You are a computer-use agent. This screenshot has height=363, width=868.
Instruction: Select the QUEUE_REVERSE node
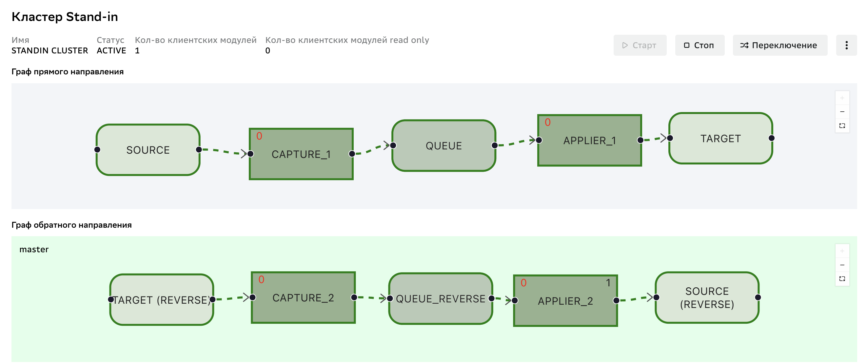click(x=441, y=298)
